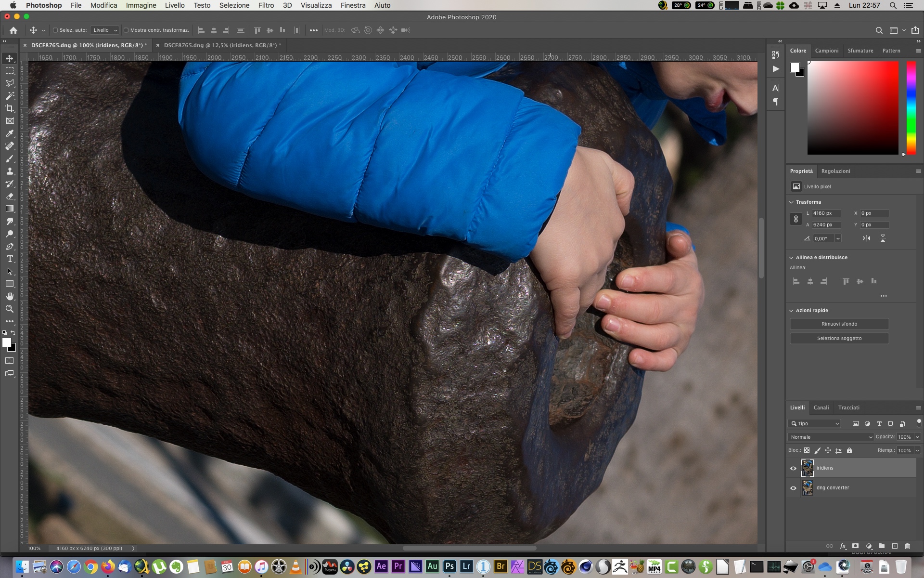Collapse the Allinea e distribuisce section
The height and width of the screenshot is (578, 924).
[x=792, y=257]
